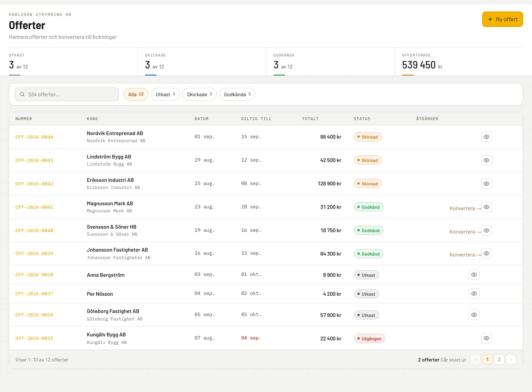The width and height of the screenshot is (532, 392).
Task: Select pagination page 1
Action: point(487,359)
